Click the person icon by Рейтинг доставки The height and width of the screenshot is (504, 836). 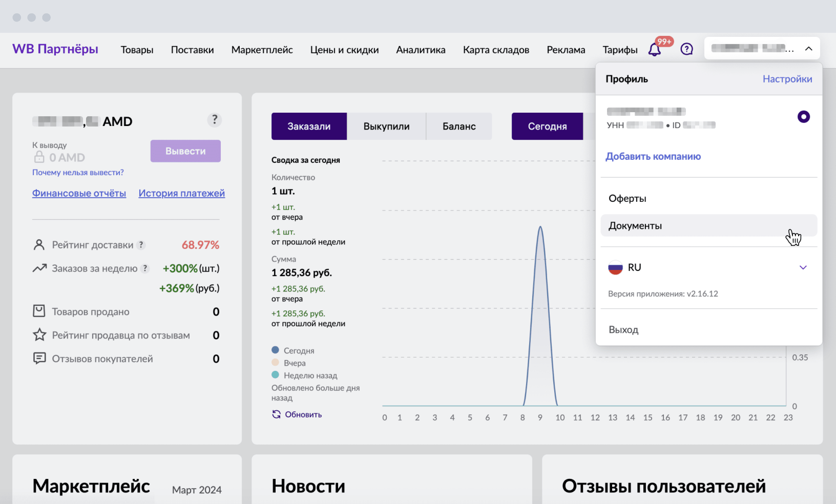click(x=39, y=245)
